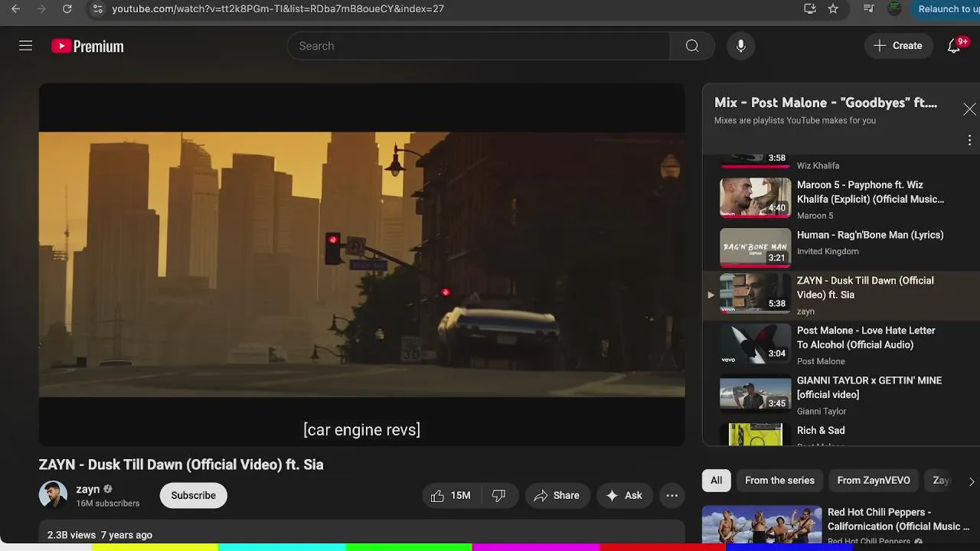Image resolution: width=980 pixels, height=551 pixels.
Task: Open the Mix playlist options kebab menu
Action: point(969,140)
